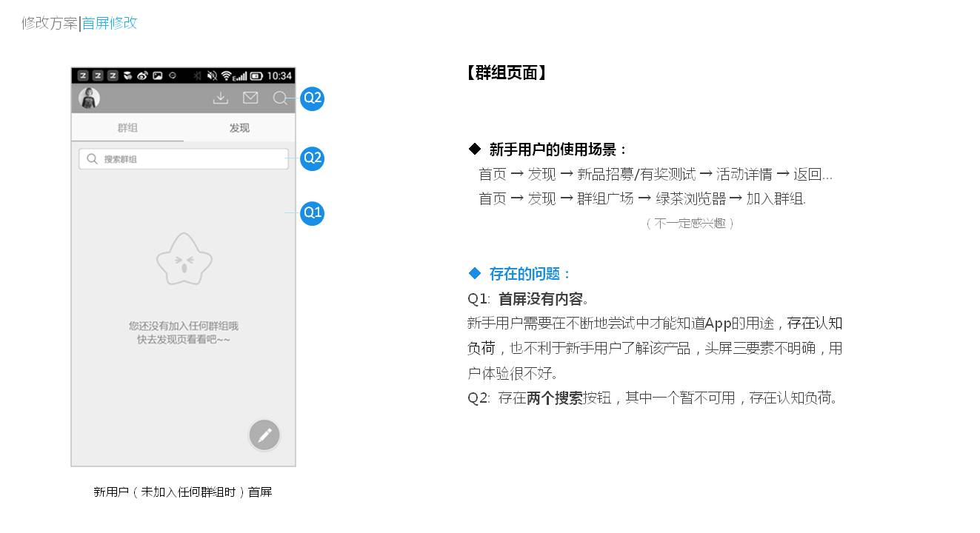Screen dimensions: 980x533
Task: Tap the user avatar in the header
Action: coord(89,98)
